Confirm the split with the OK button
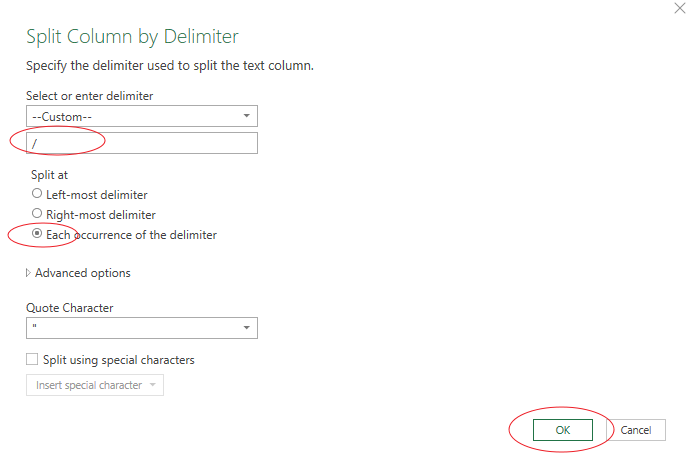686x463 pixels. click(x=562, y=430)
